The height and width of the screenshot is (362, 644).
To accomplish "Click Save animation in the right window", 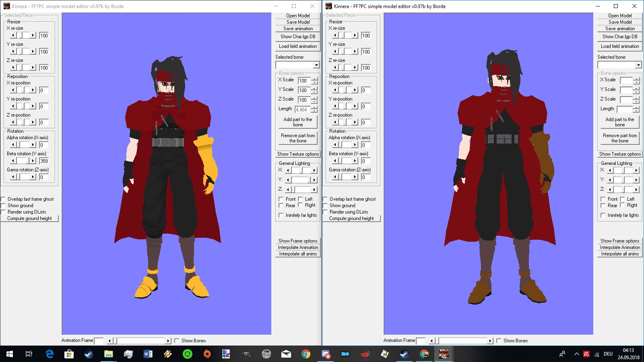I will 620,29.
